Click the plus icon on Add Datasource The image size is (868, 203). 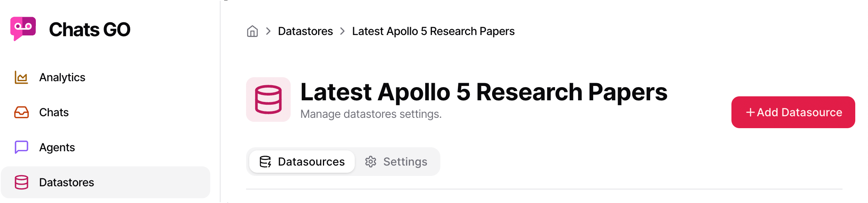point(750,112)
